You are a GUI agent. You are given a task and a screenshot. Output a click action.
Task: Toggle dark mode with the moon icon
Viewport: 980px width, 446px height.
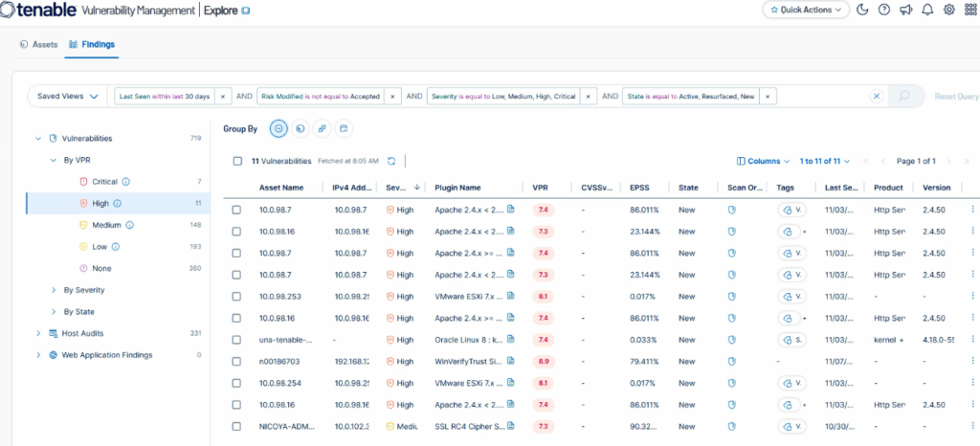[862, 10]
